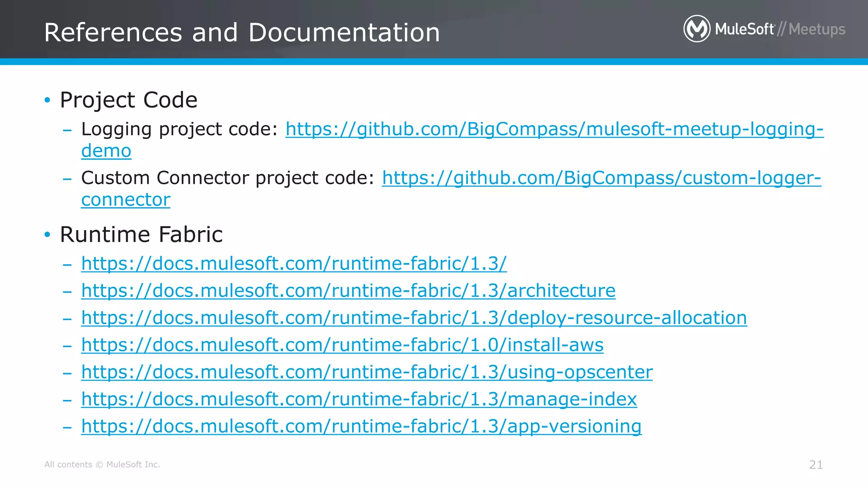Click the "All contents © MuleSoft Inc." footer
868x488 pixels.
pos(102,465)
